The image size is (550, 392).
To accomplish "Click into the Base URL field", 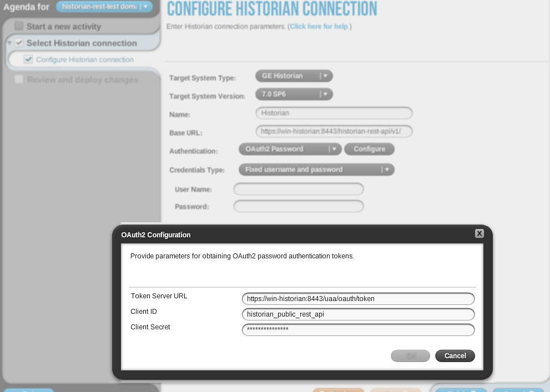I will (334, 131).
